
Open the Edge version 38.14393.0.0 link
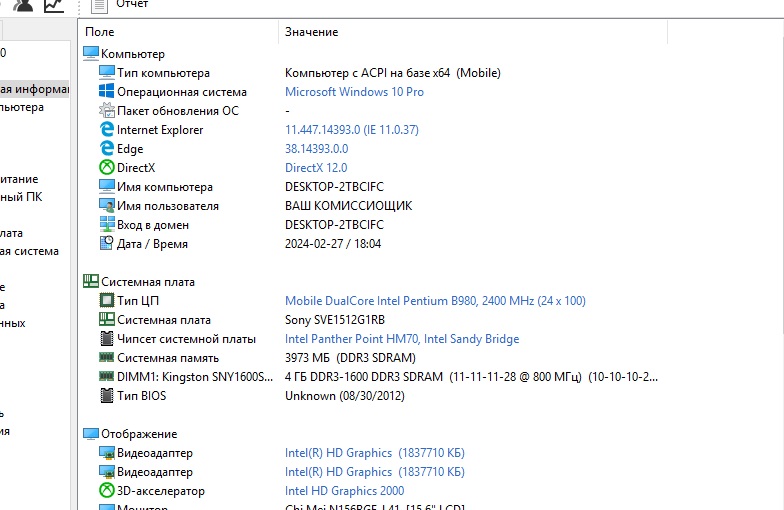click(316, 148)
